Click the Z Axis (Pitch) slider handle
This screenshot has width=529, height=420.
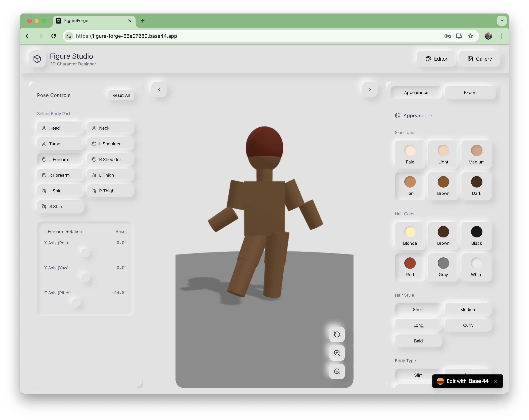click(x=76, y=303)
